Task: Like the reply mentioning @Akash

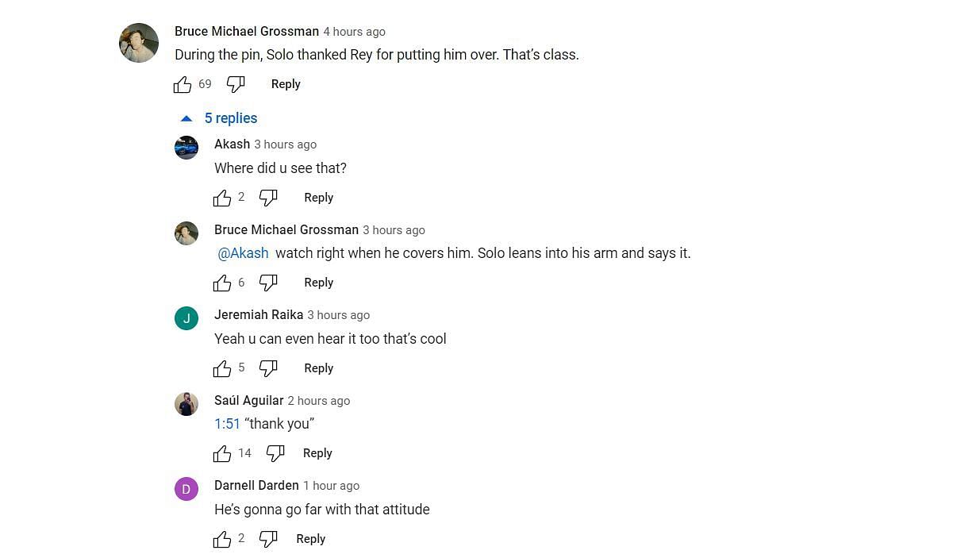Action: [x=222, y=283]
